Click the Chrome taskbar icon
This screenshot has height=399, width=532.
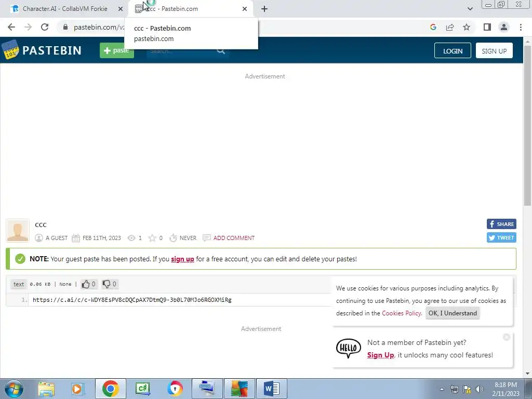pyautogui.click(x=110, y=389)
